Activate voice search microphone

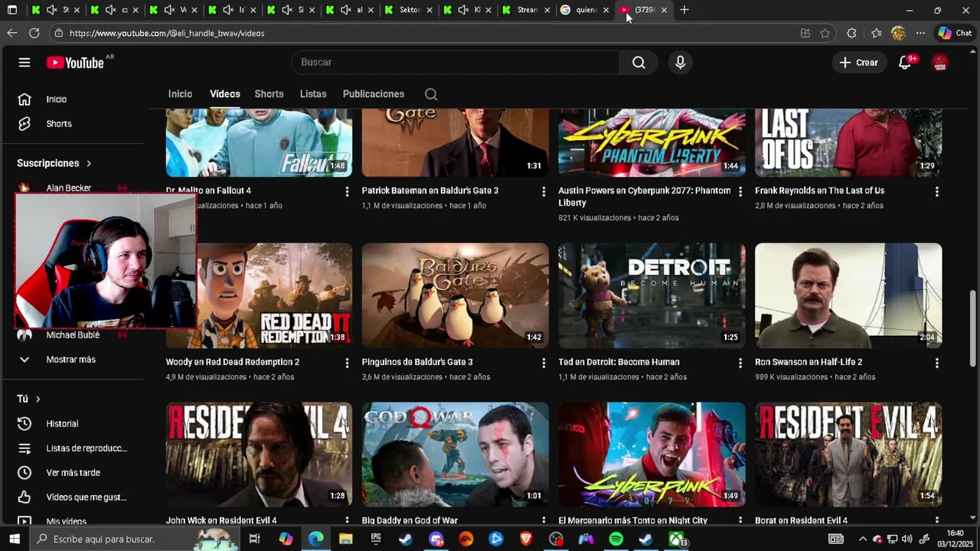(680, 63)
